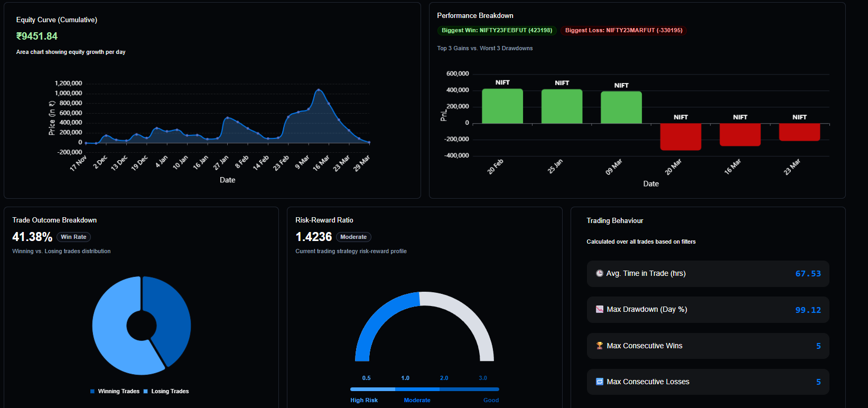Select the green 20 Feb gain bar
The width and height of the screenshot is (868, 408).
pos(502,106)
